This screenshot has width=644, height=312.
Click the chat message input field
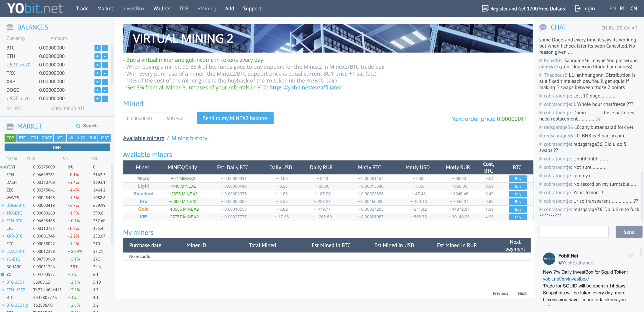(x=574, y=232)
